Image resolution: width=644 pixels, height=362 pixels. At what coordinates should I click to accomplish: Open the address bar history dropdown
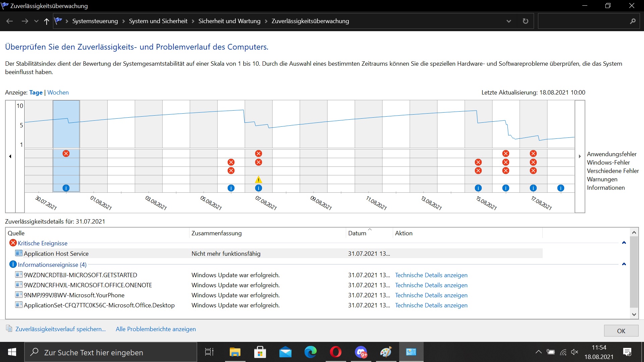(508, 21)
